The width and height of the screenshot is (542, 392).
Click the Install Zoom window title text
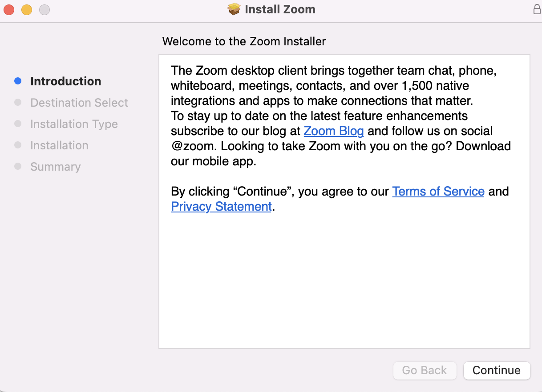(280, 9)
